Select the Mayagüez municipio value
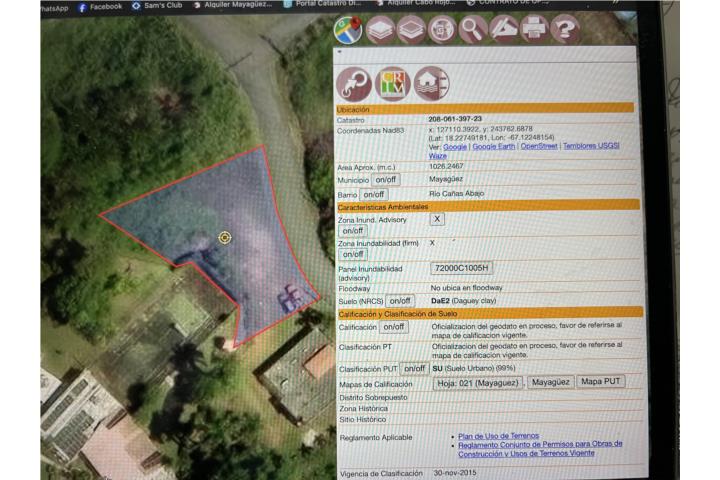 [x=446, y=179]
